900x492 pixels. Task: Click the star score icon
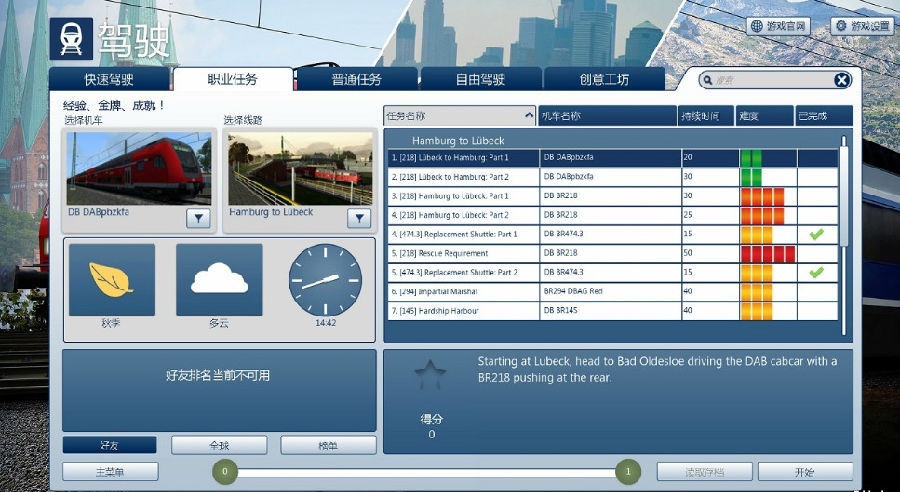430,374
